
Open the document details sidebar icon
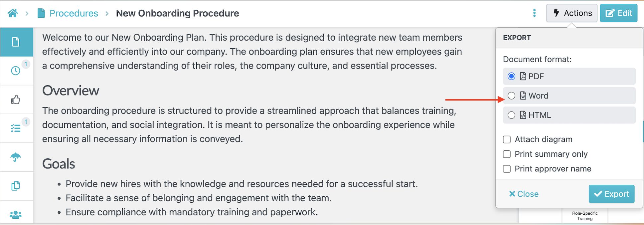(16, 42)
